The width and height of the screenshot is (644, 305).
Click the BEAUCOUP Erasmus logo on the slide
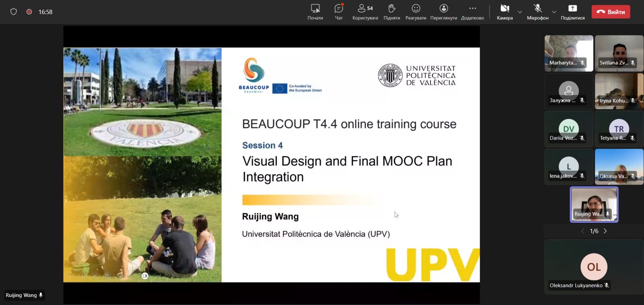coord(254,75)
